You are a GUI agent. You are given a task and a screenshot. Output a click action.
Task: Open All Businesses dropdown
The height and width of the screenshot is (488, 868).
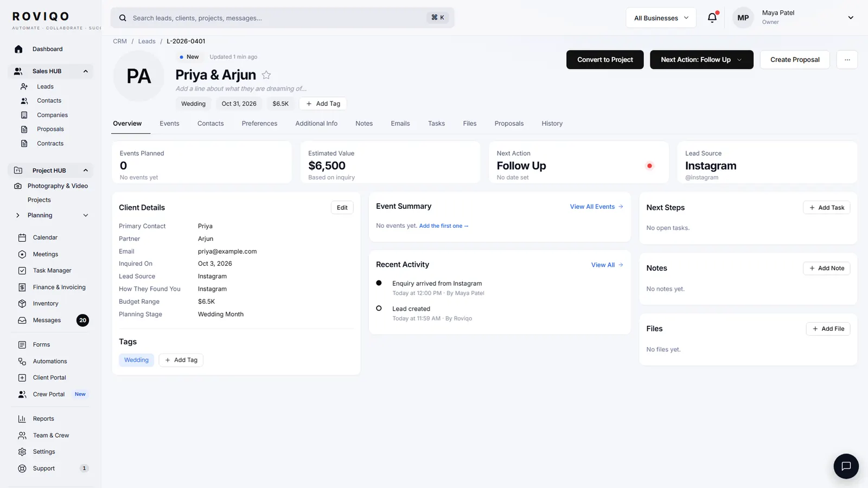pos(661,18)
